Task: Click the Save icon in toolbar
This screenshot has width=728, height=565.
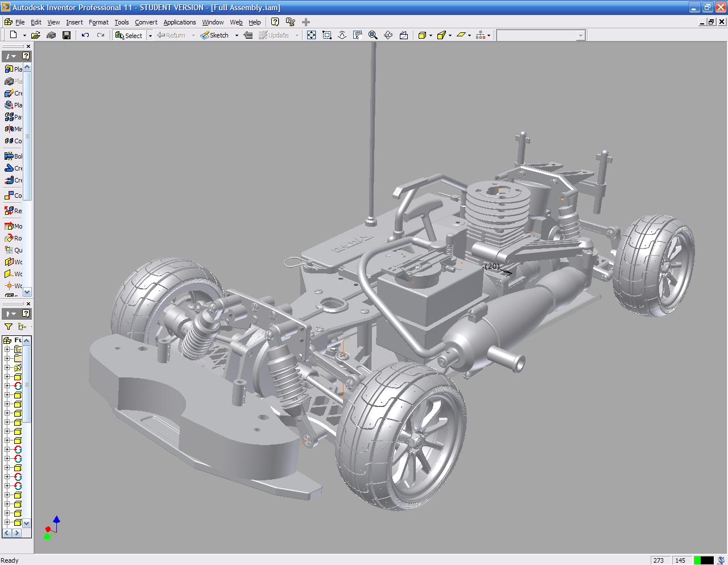Action: tap(67, 35)
